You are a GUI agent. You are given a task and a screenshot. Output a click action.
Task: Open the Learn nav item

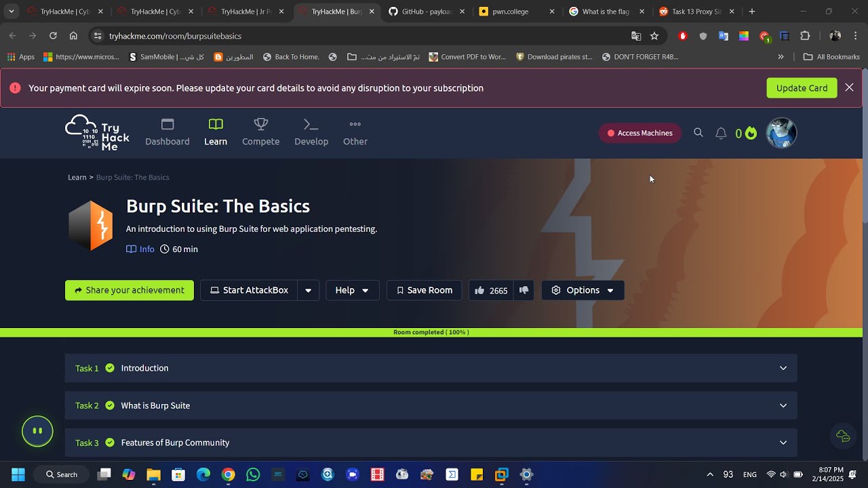tap(216, 133)
